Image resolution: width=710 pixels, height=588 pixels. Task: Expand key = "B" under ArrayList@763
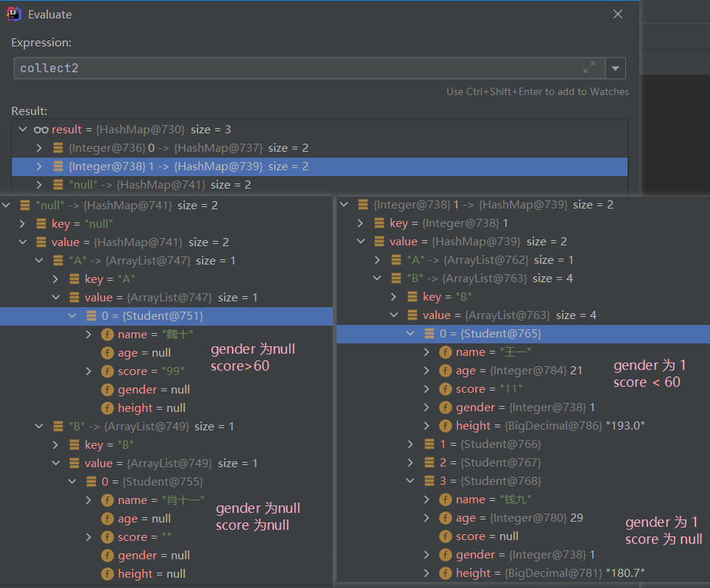(393, 297)
